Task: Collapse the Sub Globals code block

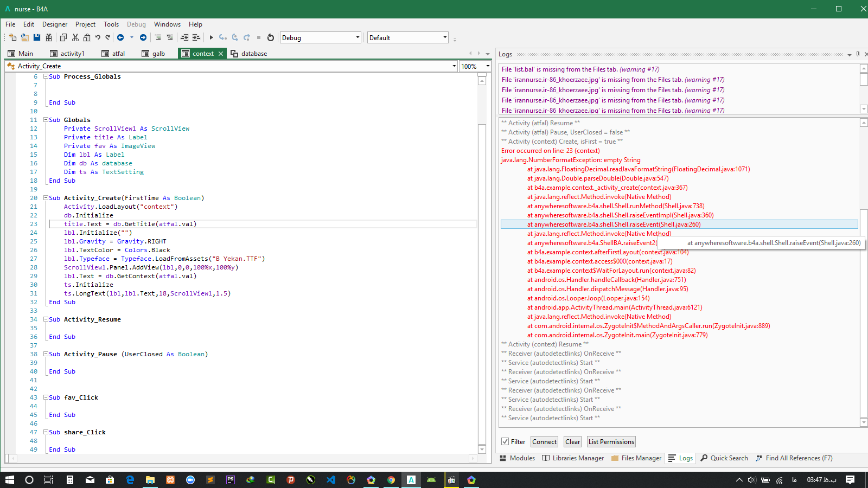Action: [x=46, y=120]
